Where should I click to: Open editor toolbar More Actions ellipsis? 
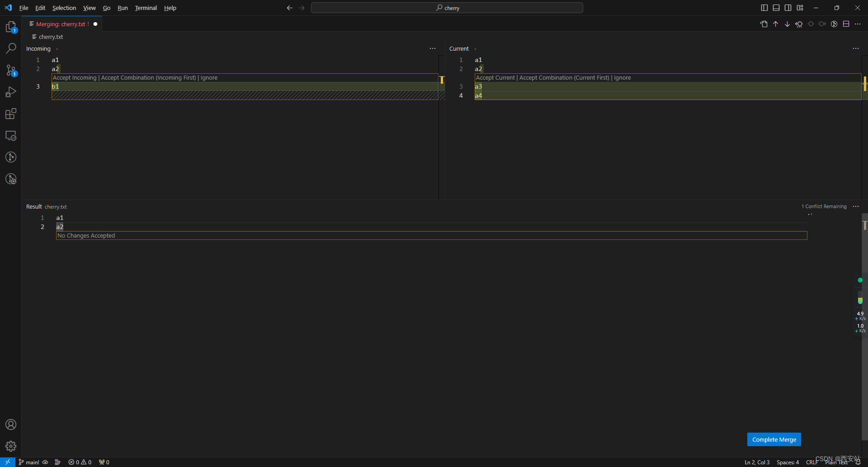pyautogui.click(x=858, y=24)
